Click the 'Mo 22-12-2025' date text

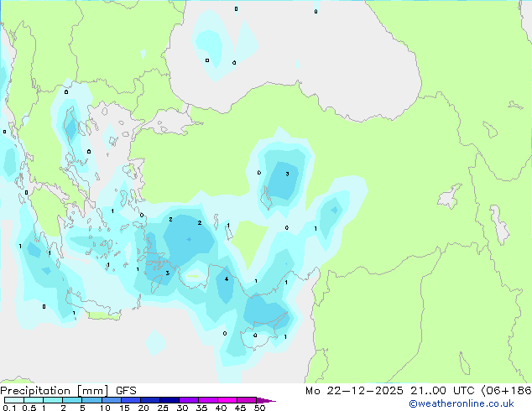coord(354,391)
